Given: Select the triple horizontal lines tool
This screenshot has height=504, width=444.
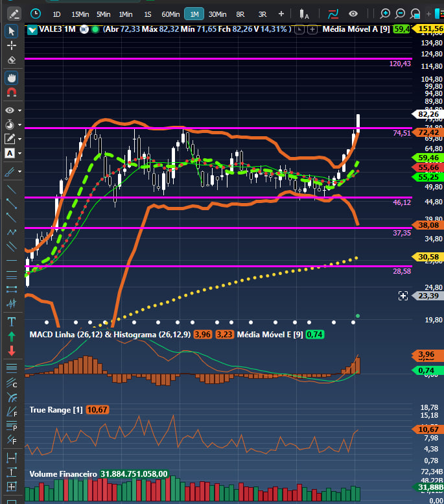Looking at the screenshot, I should point(12,275).
